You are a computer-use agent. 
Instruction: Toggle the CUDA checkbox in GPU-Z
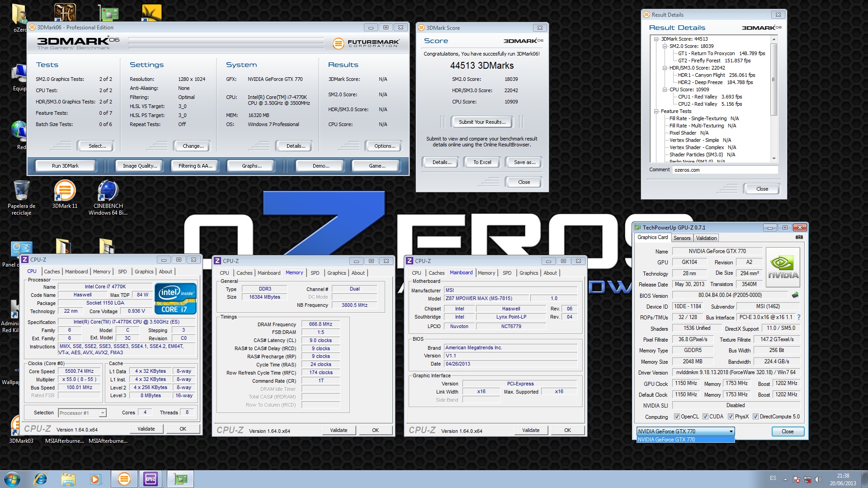click(705, 417)
